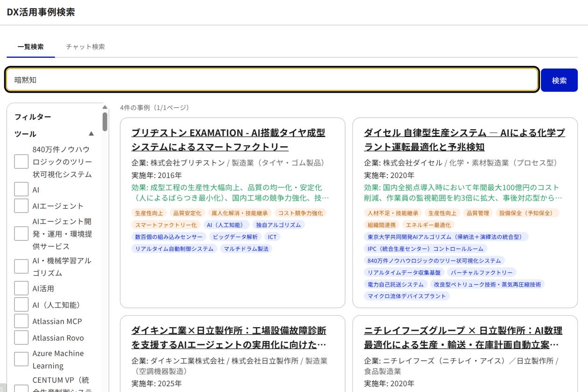Image resolution: width=588 pixels, height=392 pixels.
Task: Click the 属人化解消・技能継承 tag
Action: pyautogui.click(x=240, y=213)
